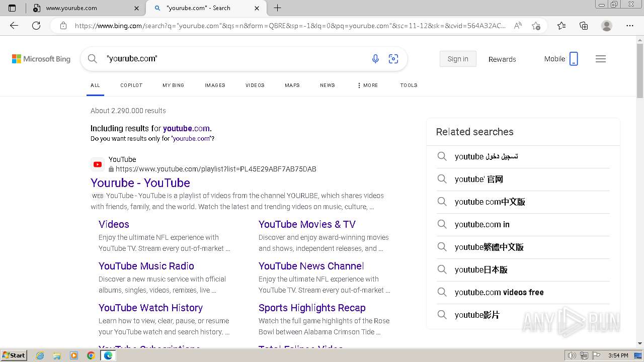The image size is (644, 362).
Task: Switch to the IMAGES tab
Action: click(x=215, y=85)
